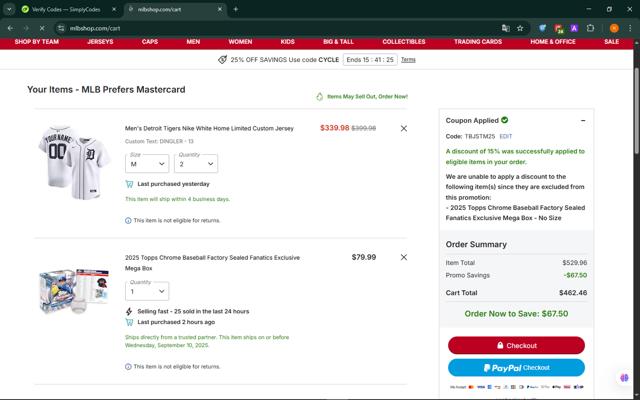Change the Mega Box Quantity dropdown
Screen dimensions: 640x400
(x=147, y=291)
